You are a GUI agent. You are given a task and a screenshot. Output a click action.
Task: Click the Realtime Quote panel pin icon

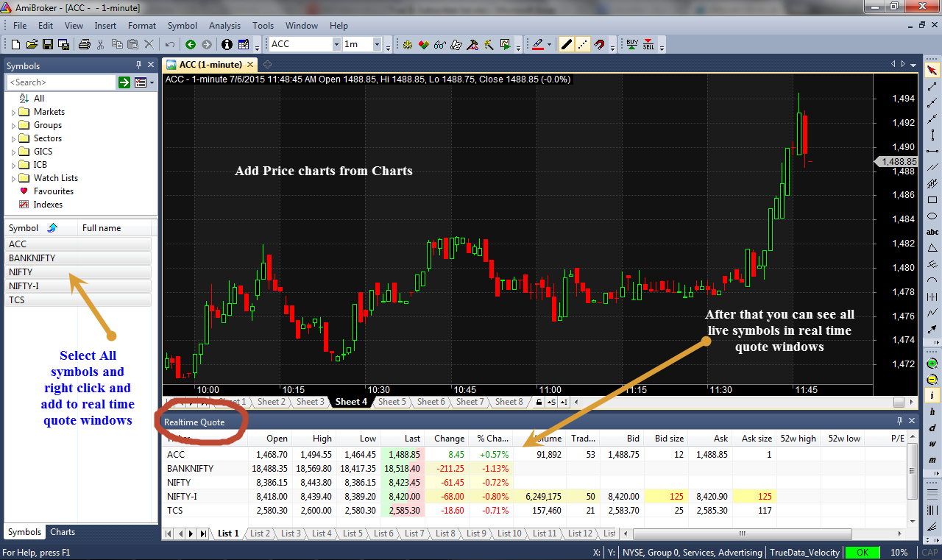[x=899, y=422]
